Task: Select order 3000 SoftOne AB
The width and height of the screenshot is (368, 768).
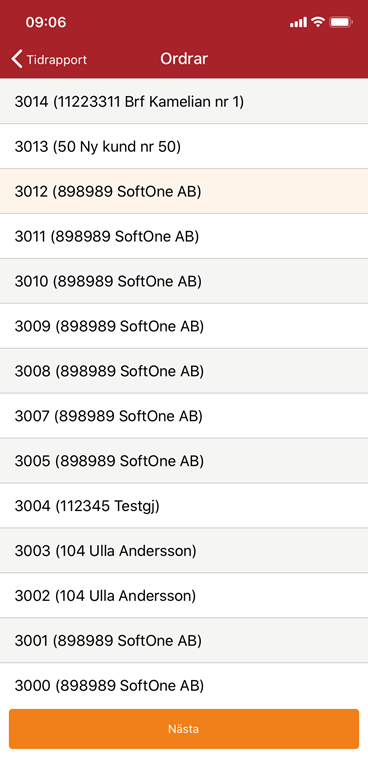Action: click(184, 686)
